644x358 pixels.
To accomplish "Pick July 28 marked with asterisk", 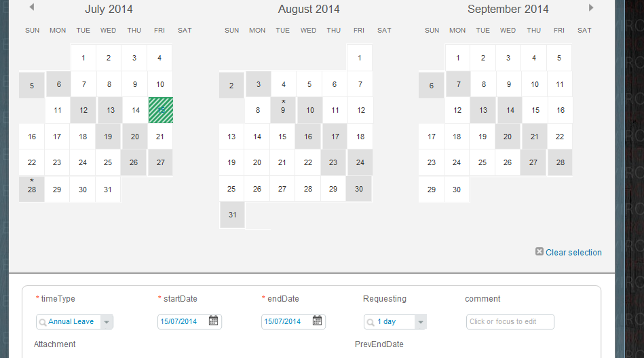I will pyautogui.click(x=32, y=190).
